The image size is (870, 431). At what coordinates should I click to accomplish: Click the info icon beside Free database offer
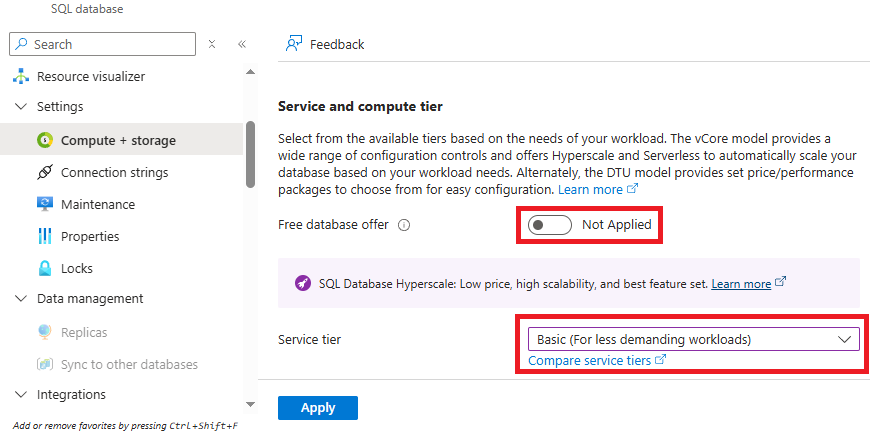click(404, 226)
